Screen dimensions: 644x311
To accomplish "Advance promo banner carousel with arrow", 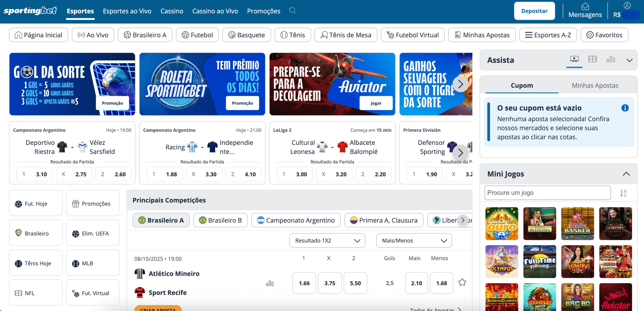I will coord(460,84).
